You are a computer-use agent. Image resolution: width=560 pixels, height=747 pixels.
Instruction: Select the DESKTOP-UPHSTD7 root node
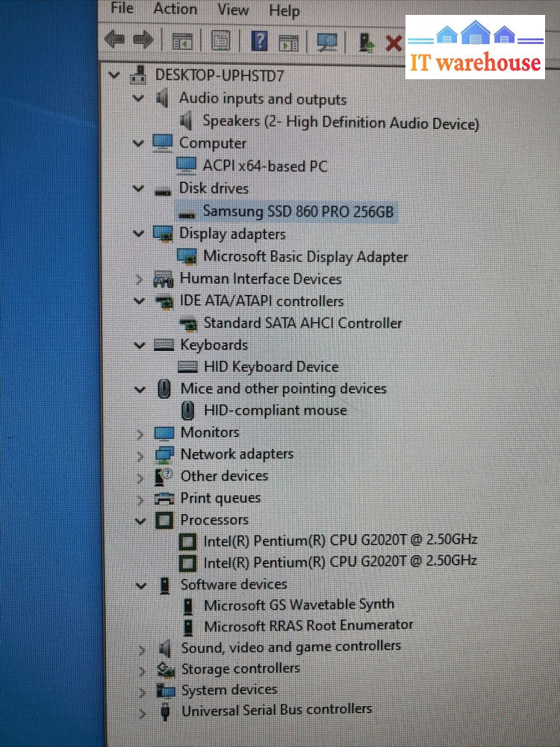tap(219, 75)
